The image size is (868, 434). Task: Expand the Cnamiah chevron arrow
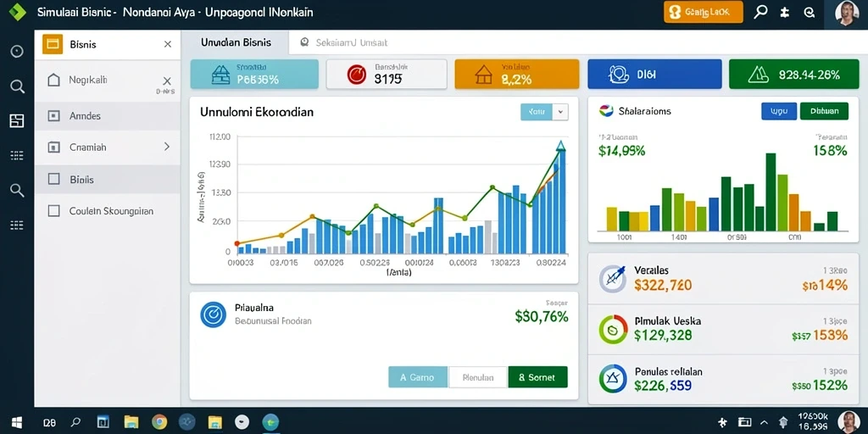[x=167, y=147]
